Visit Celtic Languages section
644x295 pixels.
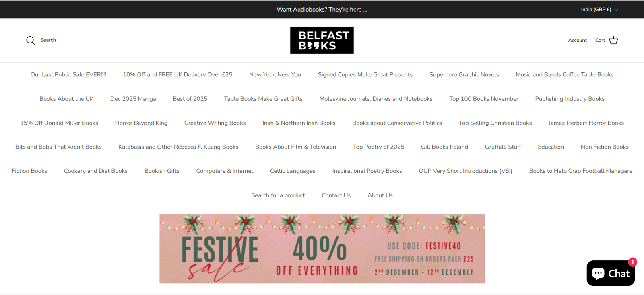tap(293, 171)
